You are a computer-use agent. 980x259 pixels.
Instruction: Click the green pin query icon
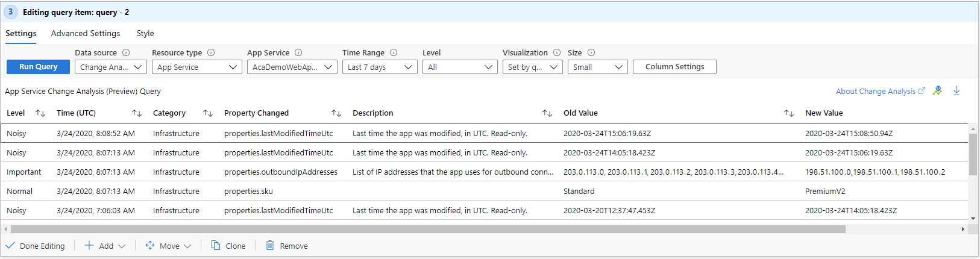[937, 91]
